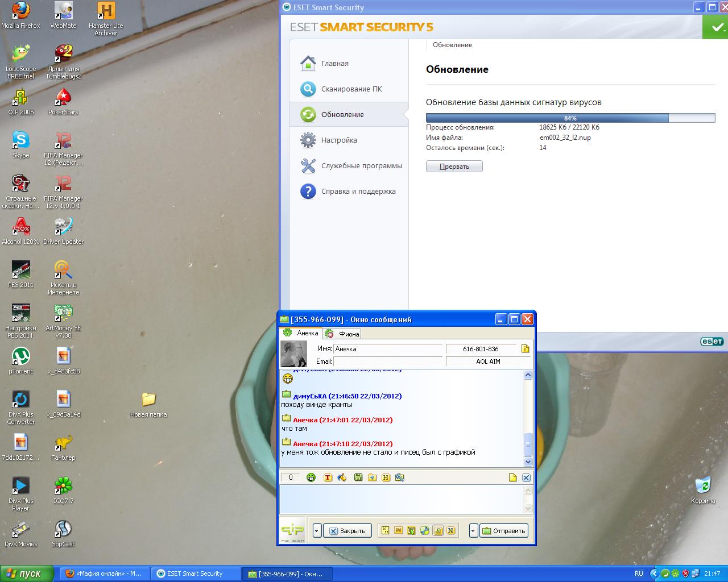
Task: Open dropdown arrow beside Закрыть button
Action: coord(317,530)
